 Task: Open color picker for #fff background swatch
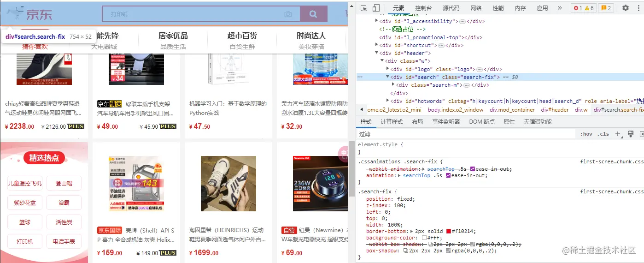(x=424, y=238)
